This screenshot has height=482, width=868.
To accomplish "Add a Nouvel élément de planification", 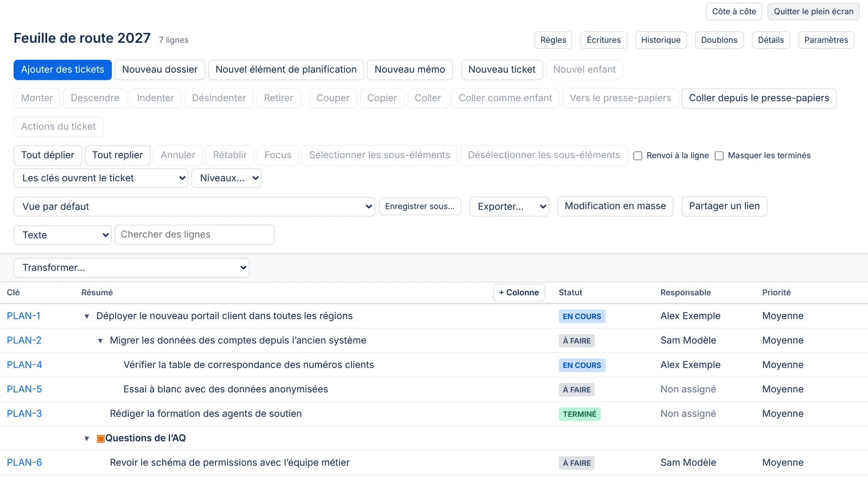I will [x=286, y=69].
